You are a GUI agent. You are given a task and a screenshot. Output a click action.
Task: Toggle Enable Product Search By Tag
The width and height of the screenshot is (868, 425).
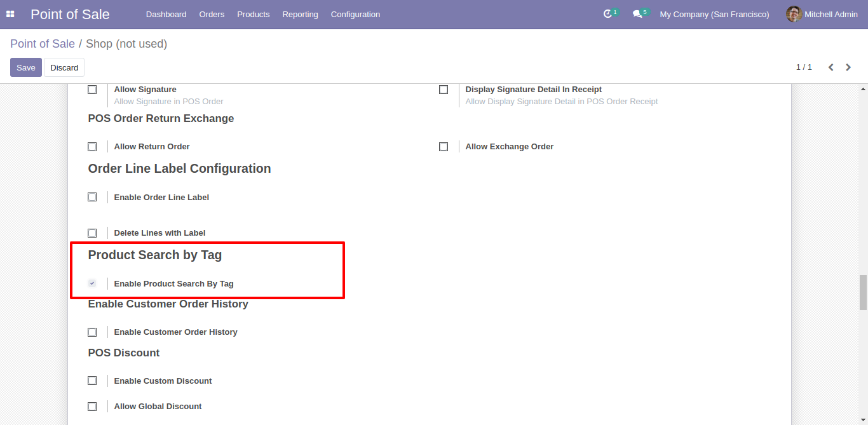tap(92, 283)
